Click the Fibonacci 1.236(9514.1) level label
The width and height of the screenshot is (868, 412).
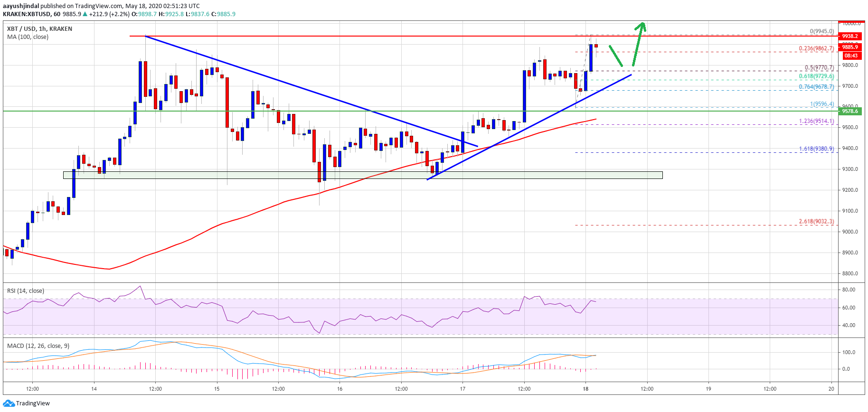click(x=816, y=121)
